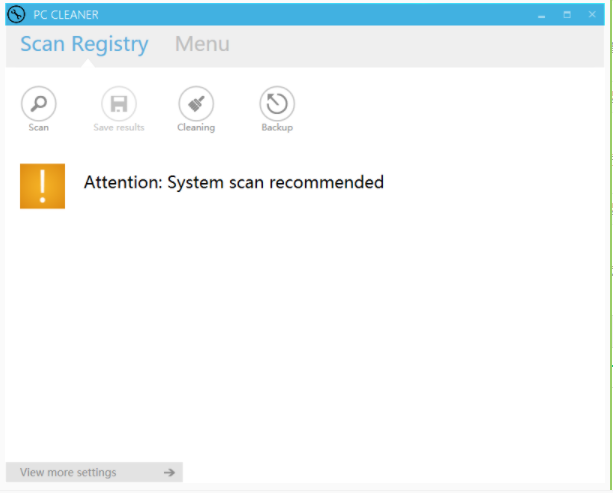Close the PC Cleaner window
This screenshot has height=493, width=613.
point(592,15)
